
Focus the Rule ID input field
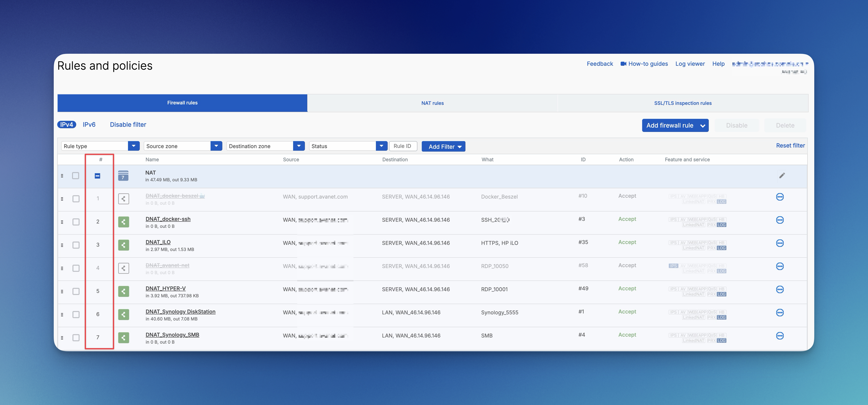[403, 146]
